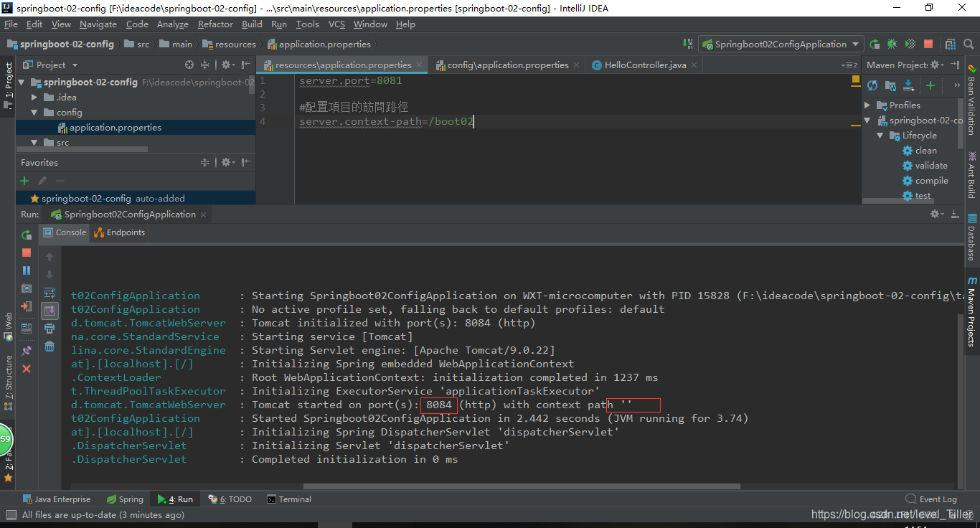Collapse the Lifecycle node in Maven panel

[x=880, y=135]
